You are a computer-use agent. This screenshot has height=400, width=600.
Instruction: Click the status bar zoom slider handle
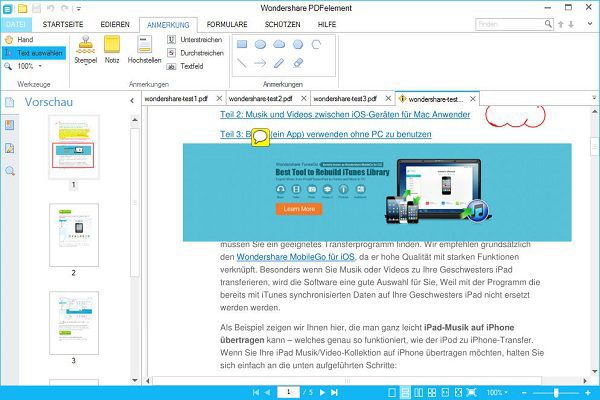pos(556,392)
